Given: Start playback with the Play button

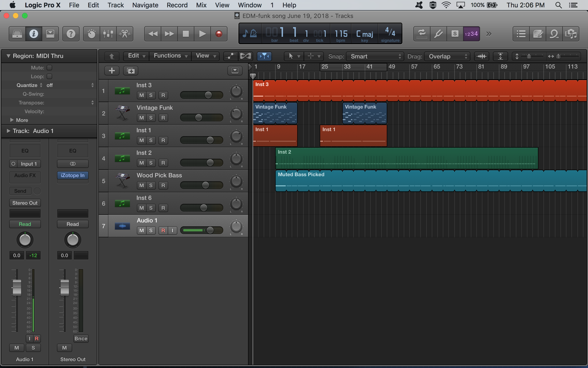Looking at the screenshot, I should [202, 34].
